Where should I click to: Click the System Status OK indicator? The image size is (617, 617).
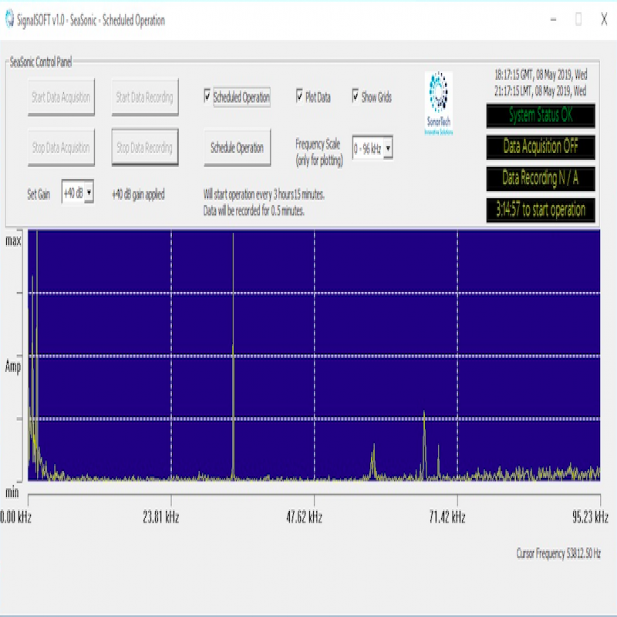(x=540, y=115)
